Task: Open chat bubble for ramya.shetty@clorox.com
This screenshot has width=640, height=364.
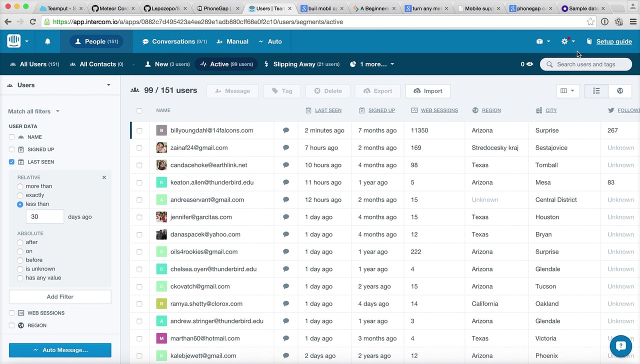Action: pyautogui.click(x=286, y=303)
